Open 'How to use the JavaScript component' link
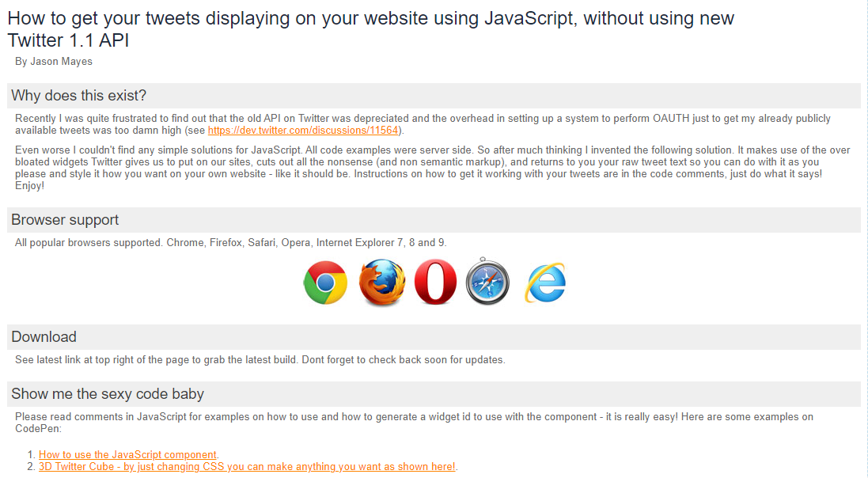Screen dimensions: 868x478 [127, 455]
